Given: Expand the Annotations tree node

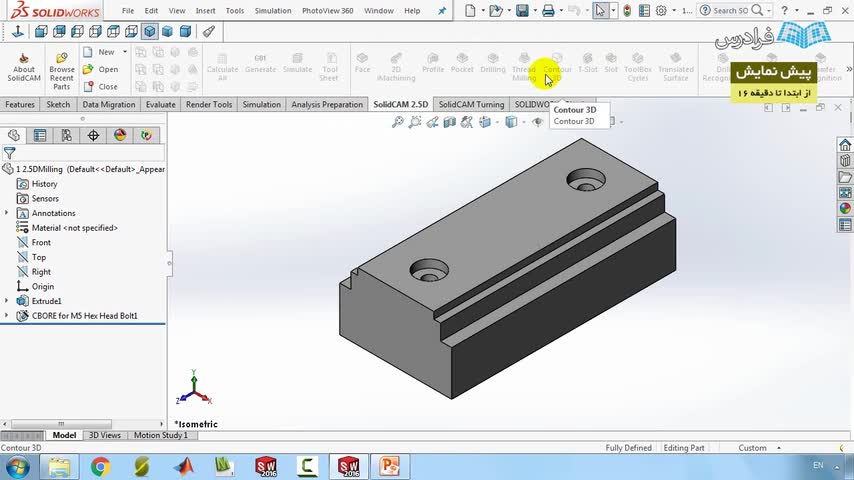Looking at the screenshot, I should tap(7, 213).
